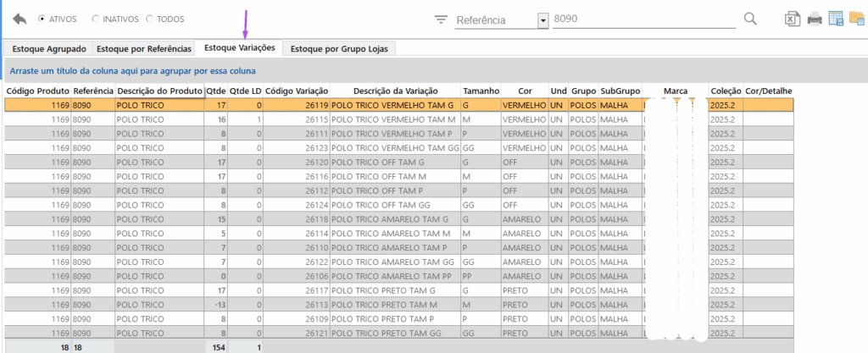
Task: Click the magnifying glass search icon
Action: [x=750, y=19]
